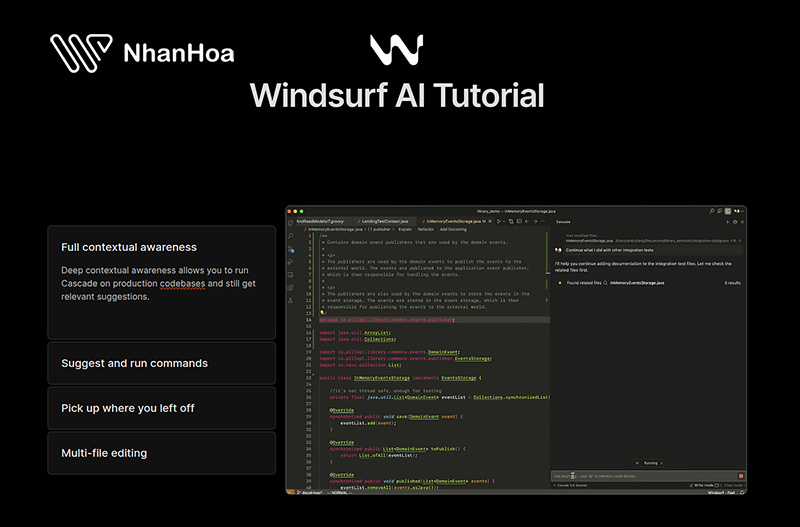This screenshot has height=527, width=800.
Task: Click the underlined word 'codebases'
Action: coord(183,284)
